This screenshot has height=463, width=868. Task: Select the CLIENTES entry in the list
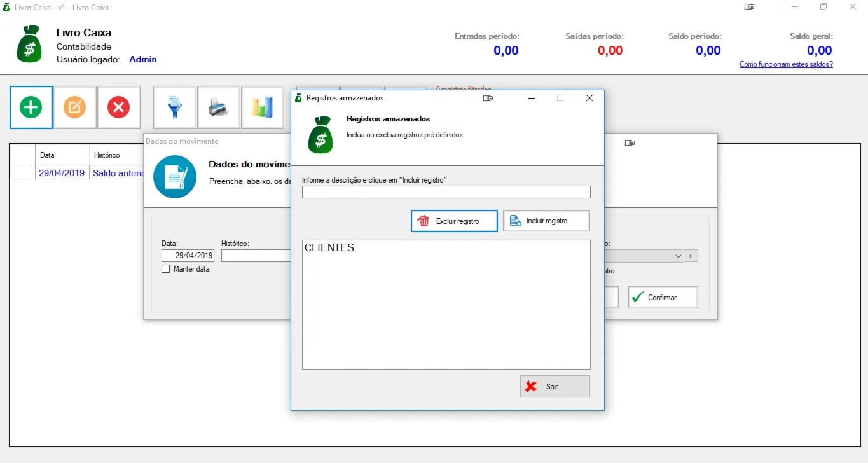click(x=329, y=248)
